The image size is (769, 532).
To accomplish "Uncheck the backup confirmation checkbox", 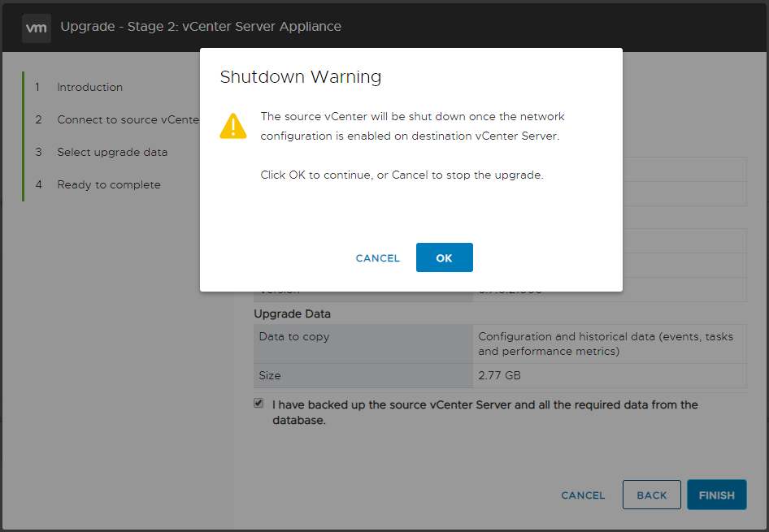I will click(259, 403).
